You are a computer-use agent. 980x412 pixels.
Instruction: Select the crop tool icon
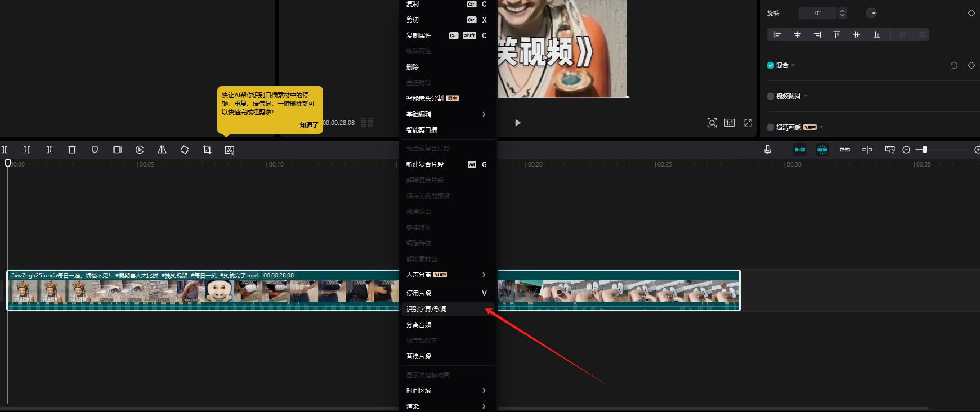point(207,150)
